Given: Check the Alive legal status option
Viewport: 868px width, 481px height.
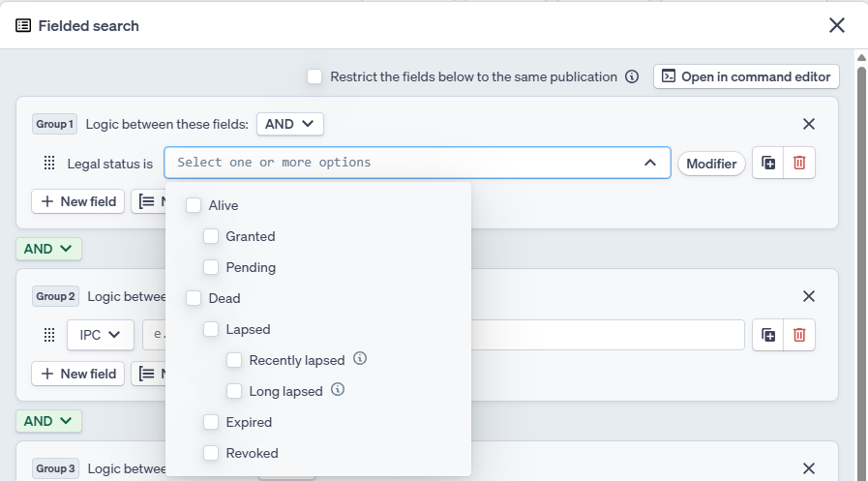Looking at the screenshot, I should pos(194,205).
